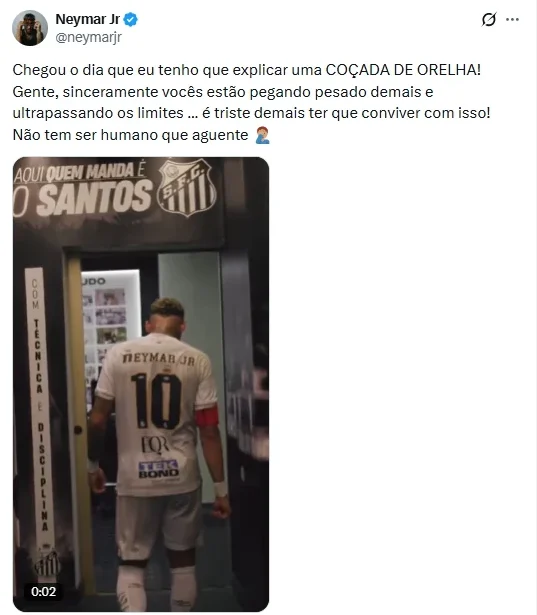The width and height of the screenshot is (537, 615).
Task: Click the blue verified badge
Action: click(x=130, y=19)
